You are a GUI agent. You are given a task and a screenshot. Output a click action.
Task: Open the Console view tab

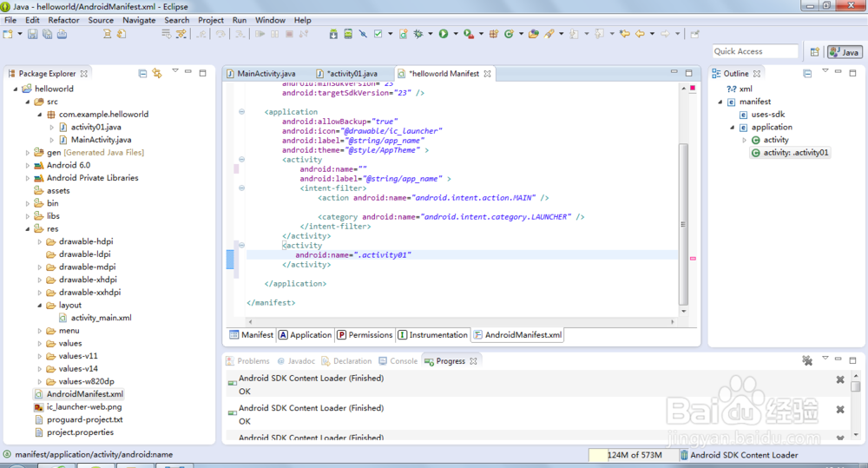[x=398, y=361]
